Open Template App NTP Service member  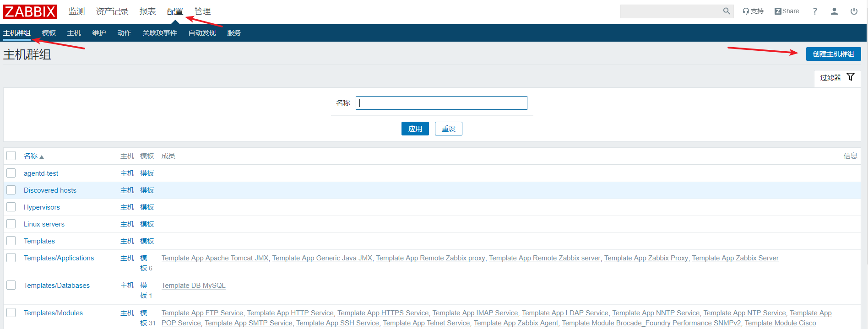tap(745, 313)
